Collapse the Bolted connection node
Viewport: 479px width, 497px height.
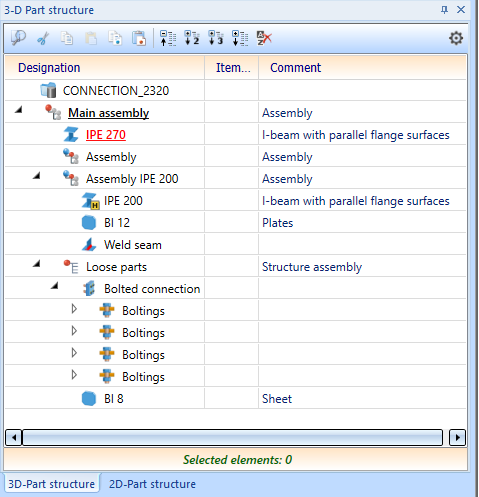click(55, 286)
